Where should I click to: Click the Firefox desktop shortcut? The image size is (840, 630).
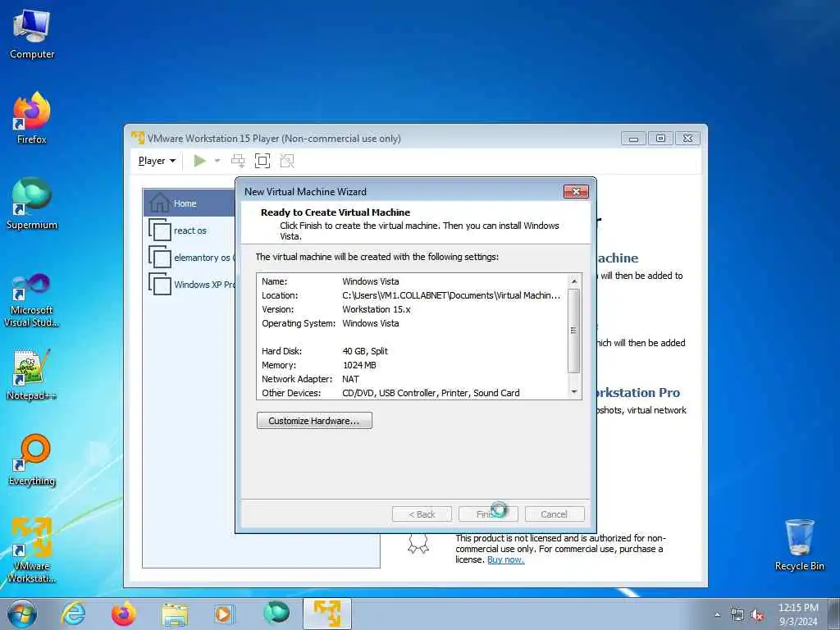pos(32,118)
